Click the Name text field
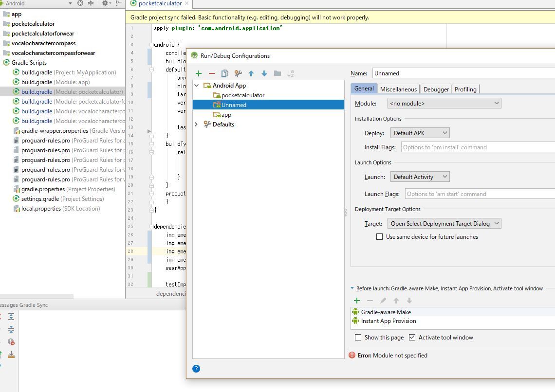The width and height of the screenshot is (555, 392). coord(462,73)
